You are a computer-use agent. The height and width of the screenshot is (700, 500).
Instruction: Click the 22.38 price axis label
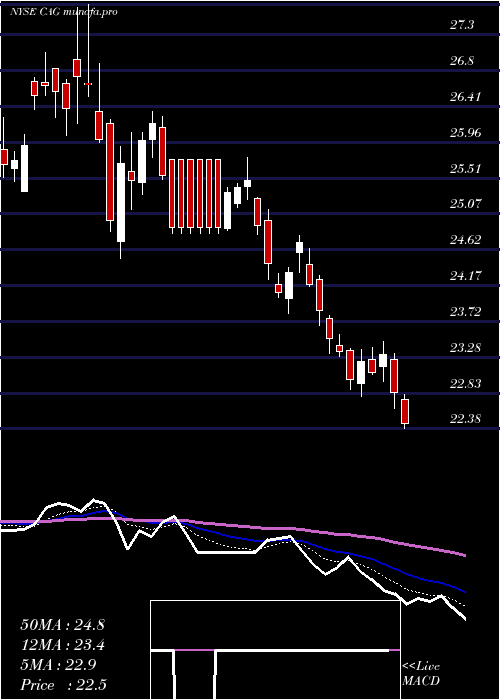pyautogui.click(x=465, y=419)
